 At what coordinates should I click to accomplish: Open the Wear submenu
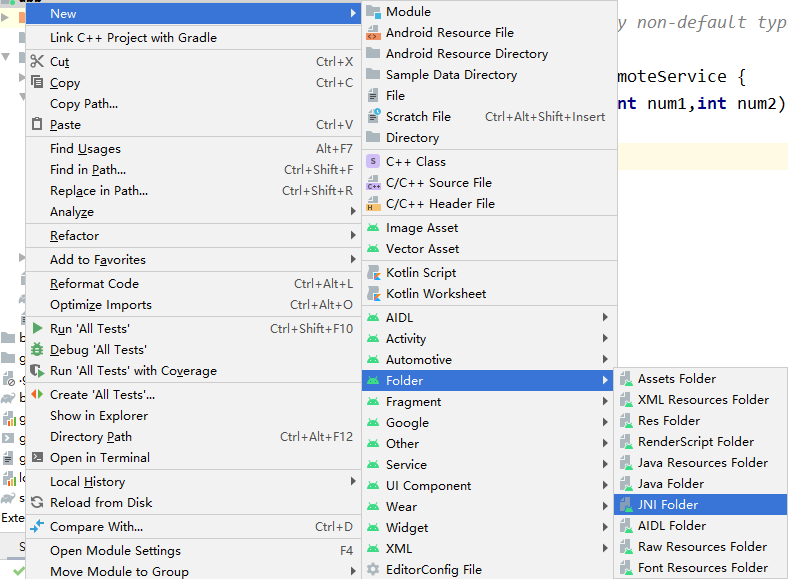click(487, 507)
